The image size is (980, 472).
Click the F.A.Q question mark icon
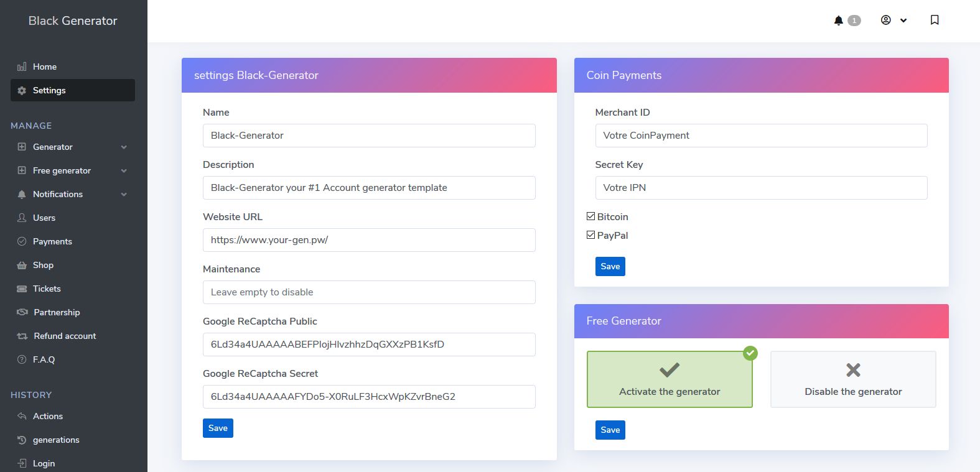22,359
